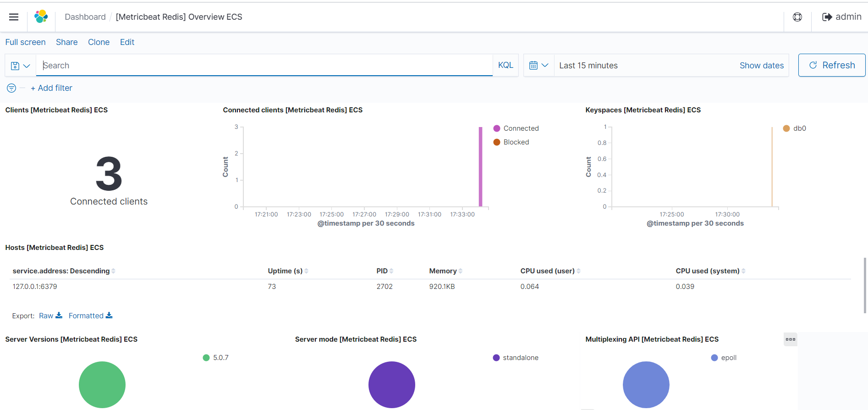Image resolution: width=868 pixels, height=410 pixels.
Task: Open the help menu icon
Action: (x=797, y=17)
